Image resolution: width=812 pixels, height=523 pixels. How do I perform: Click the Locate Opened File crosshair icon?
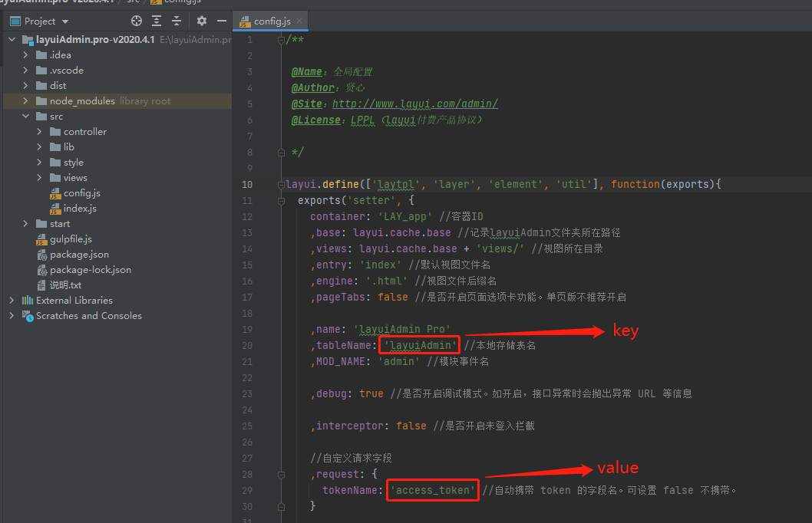[x=137, y=21]
